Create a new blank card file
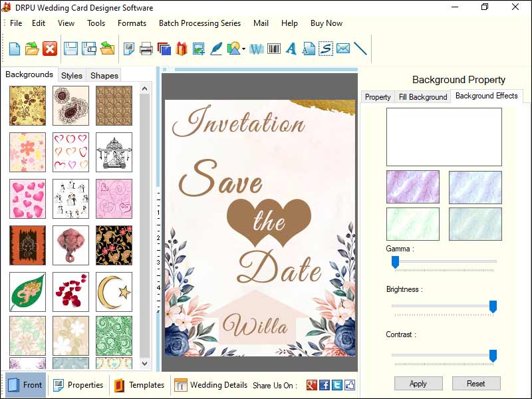 click(14, 49)
